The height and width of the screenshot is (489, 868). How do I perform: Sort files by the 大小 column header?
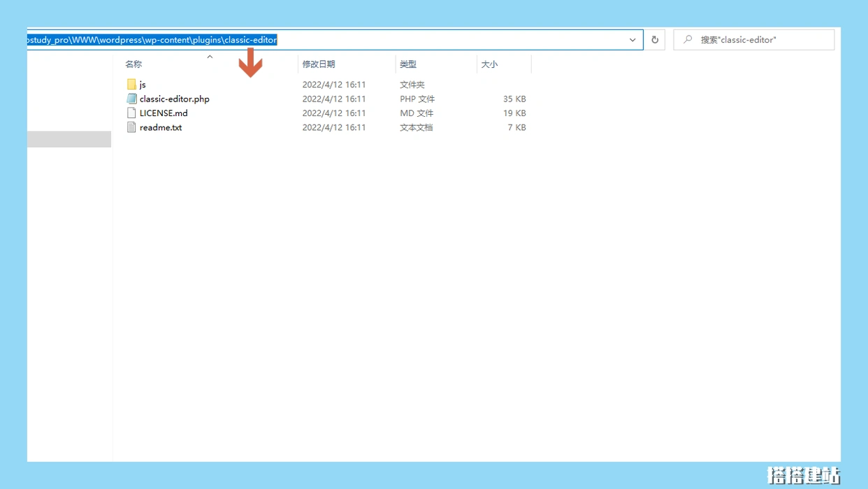(x=489, y=64)
